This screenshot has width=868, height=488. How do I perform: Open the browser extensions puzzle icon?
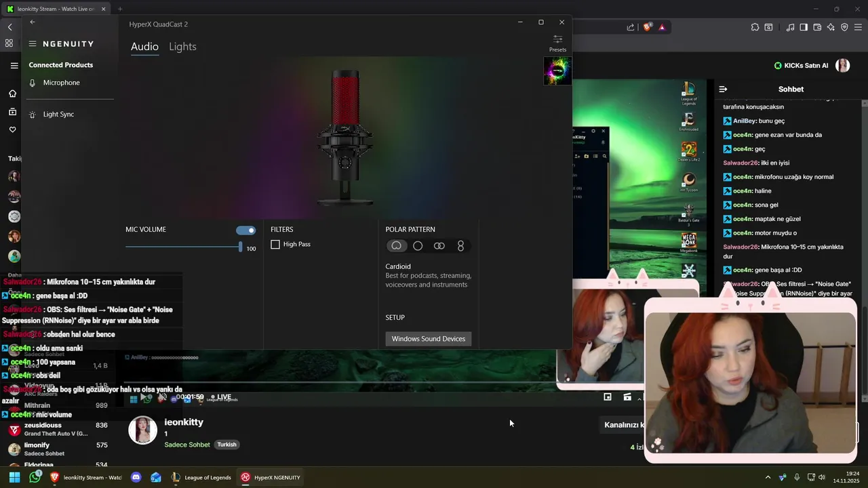755,27
